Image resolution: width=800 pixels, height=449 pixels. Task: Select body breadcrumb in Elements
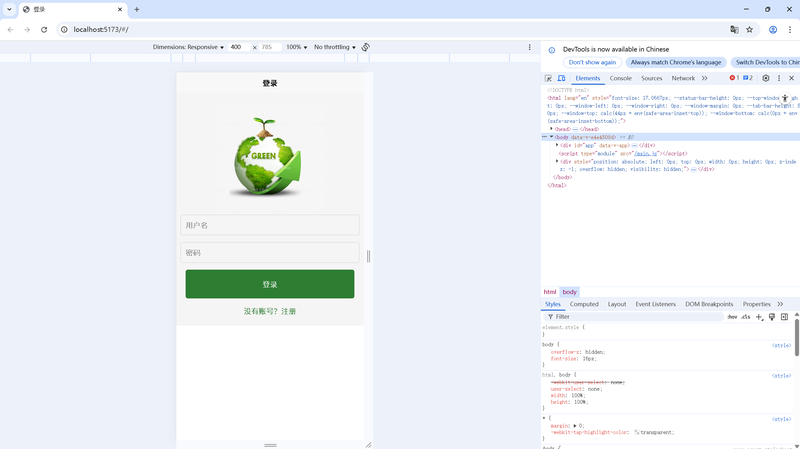tap(569, 292)
